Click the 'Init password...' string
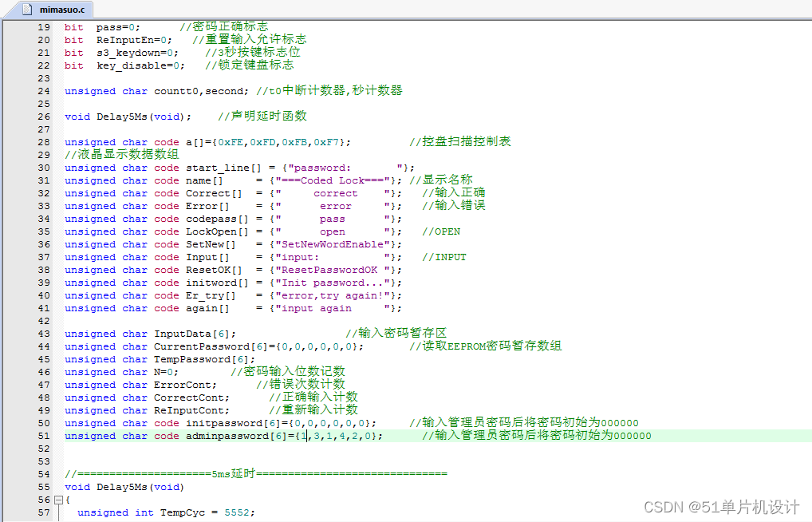The height and width of the screenshot is (522, 812). 333,283
